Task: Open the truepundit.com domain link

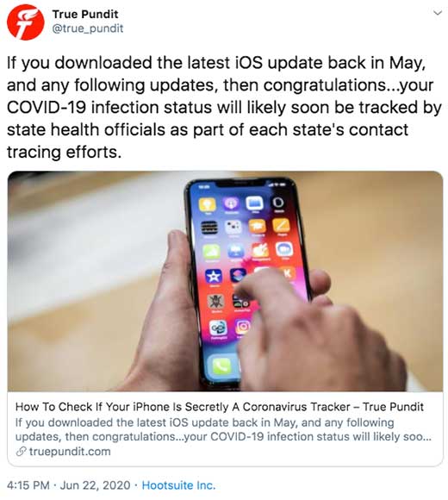Action: tap(70, 452)
